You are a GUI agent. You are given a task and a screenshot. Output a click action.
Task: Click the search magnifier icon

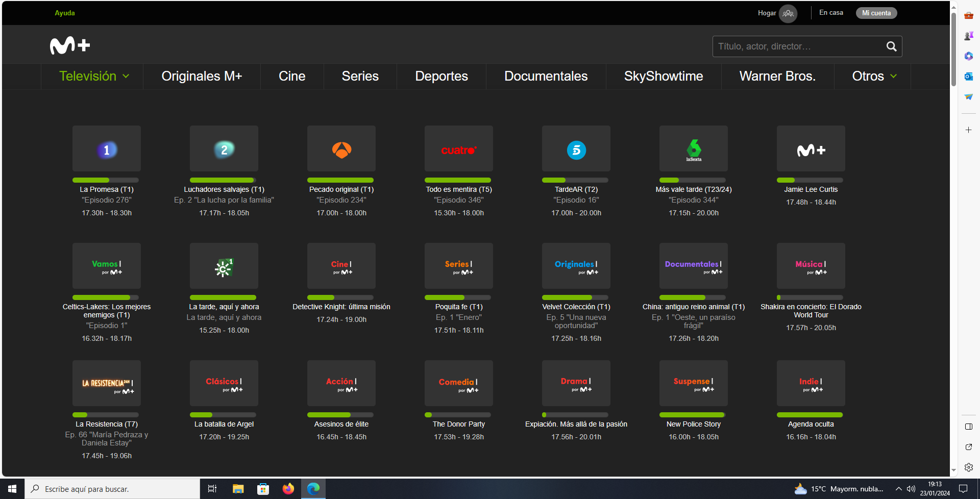point(891,46)
